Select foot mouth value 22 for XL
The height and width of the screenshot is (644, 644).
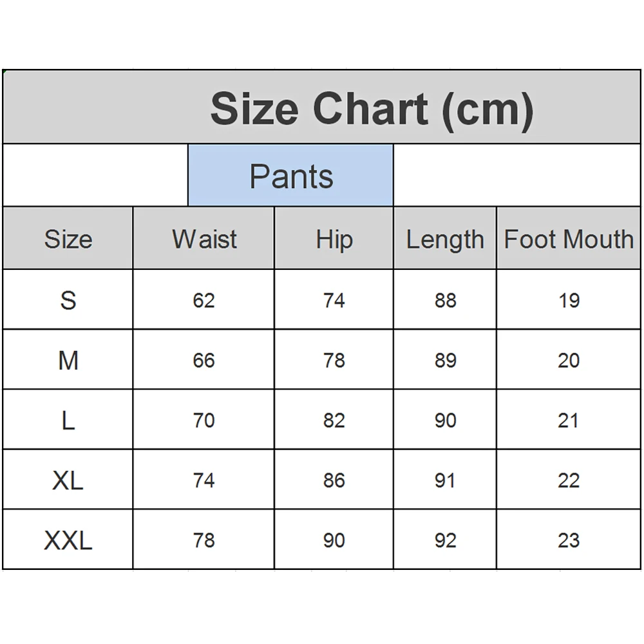(569, 480)
